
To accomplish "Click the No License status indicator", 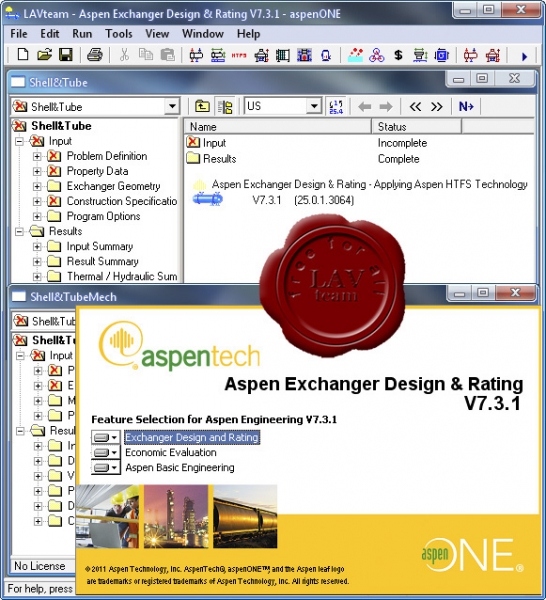I will 40,566.
